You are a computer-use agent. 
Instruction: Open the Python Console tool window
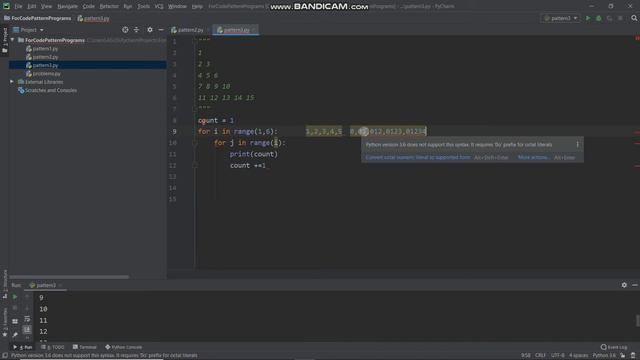124,347
